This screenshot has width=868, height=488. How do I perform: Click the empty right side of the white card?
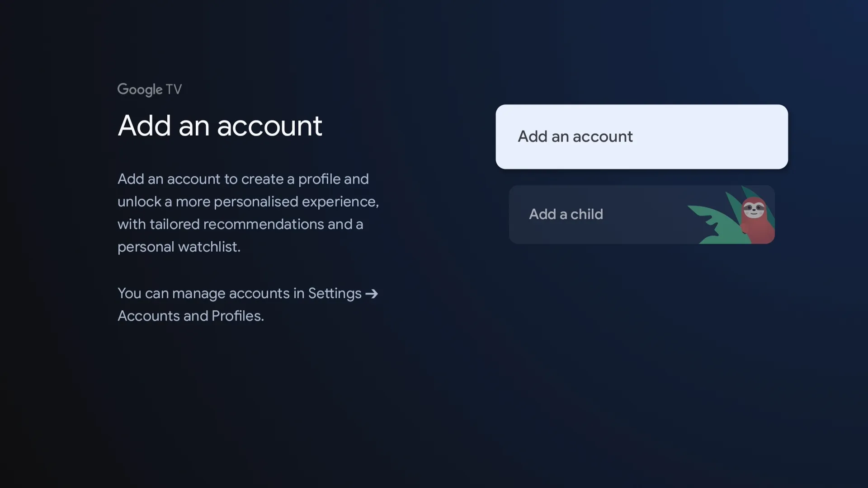pos(723,136)
